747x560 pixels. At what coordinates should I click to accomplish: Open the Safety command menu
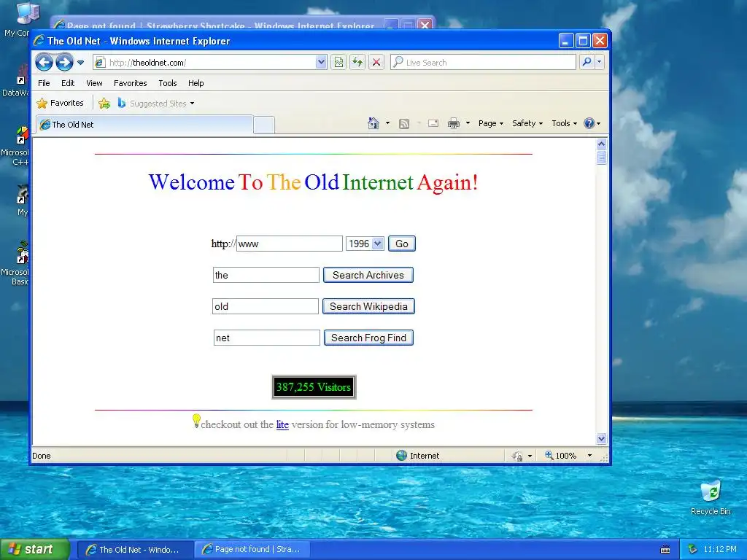click(527, 123)
